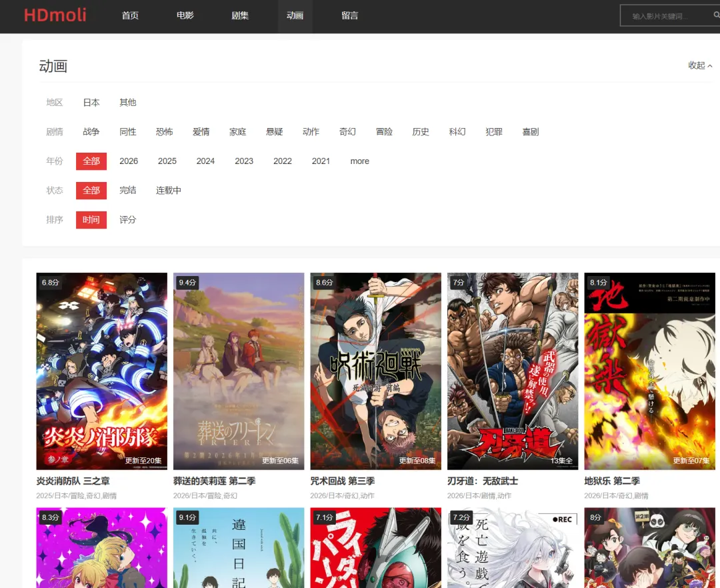The image size is (720, 588).
Task: Select the 同性 genre filter
Action: [127, 132]
